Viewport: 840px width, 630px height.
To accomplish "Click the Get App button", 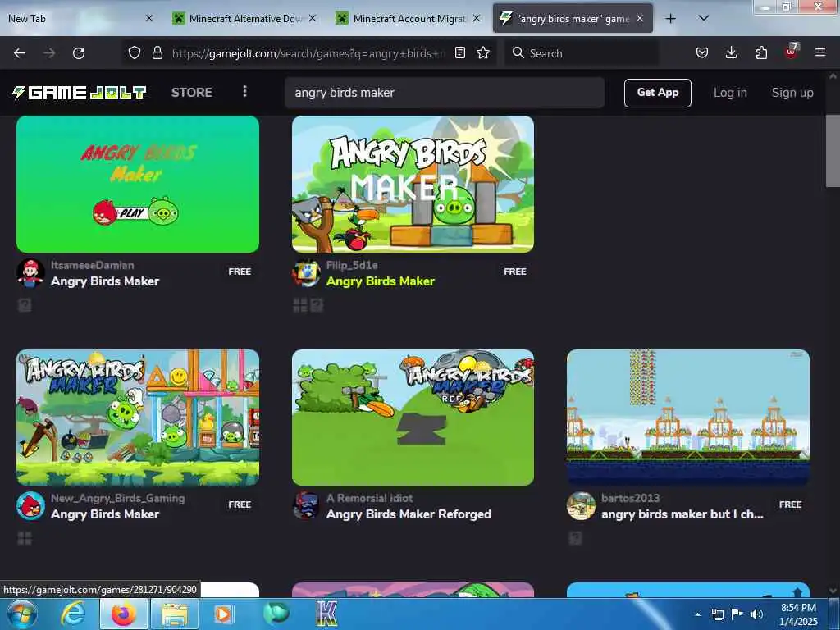I will (x=657, y=93).
